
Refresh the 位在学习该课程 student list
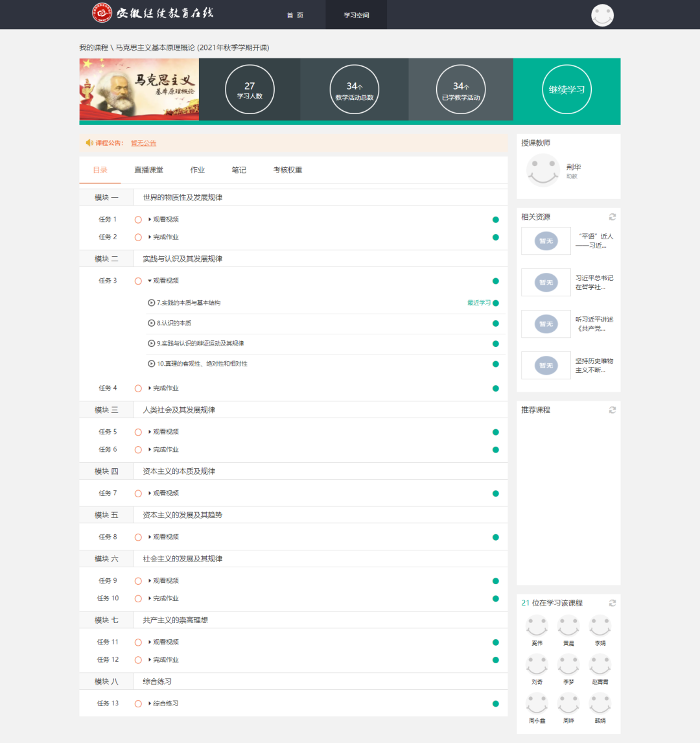612,603
